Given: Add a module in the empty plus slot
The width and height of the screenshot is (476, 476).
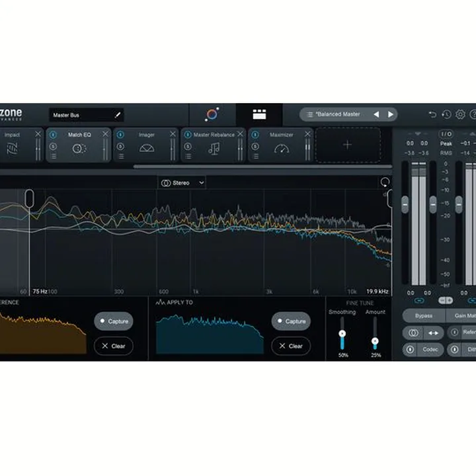Looking at the screenshot, I should tap(348, 145).
